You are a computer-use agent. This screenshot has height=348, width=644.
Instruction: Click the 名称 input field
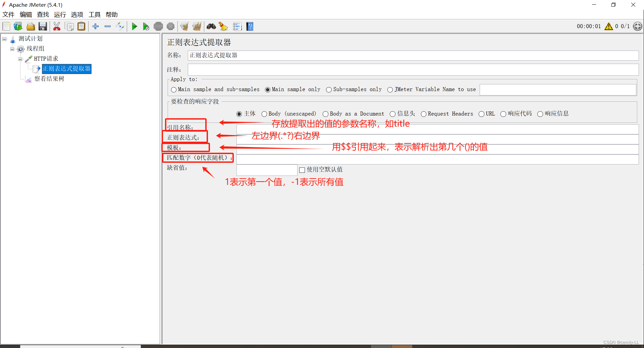pyautogui.click(x=413, y=56)
